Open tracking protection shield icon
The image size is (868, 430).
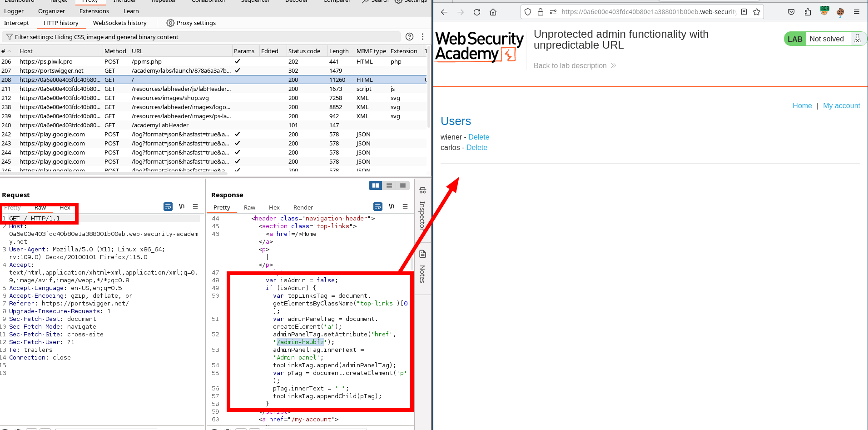(528, 12)
